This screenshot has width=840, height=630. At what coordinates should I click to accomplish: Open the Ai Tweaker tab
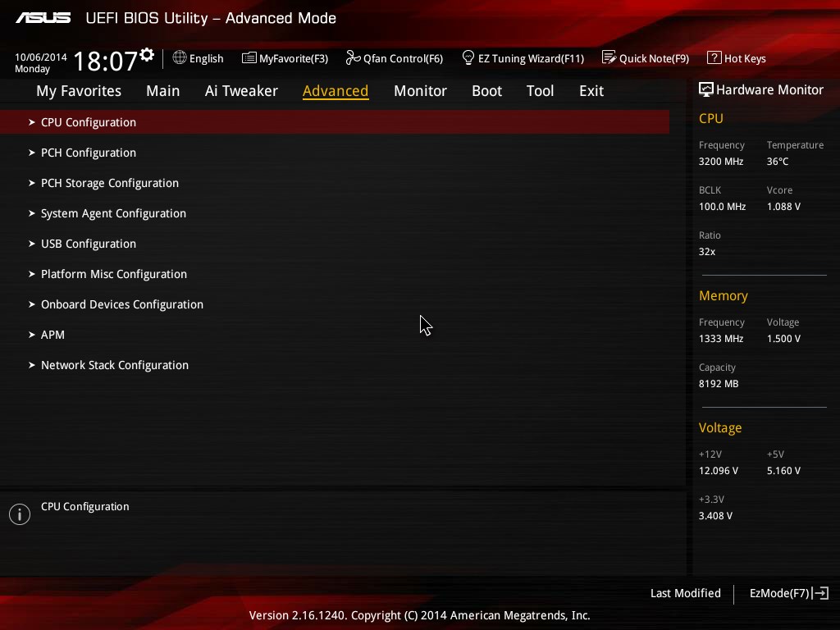[x=241, y=91]
